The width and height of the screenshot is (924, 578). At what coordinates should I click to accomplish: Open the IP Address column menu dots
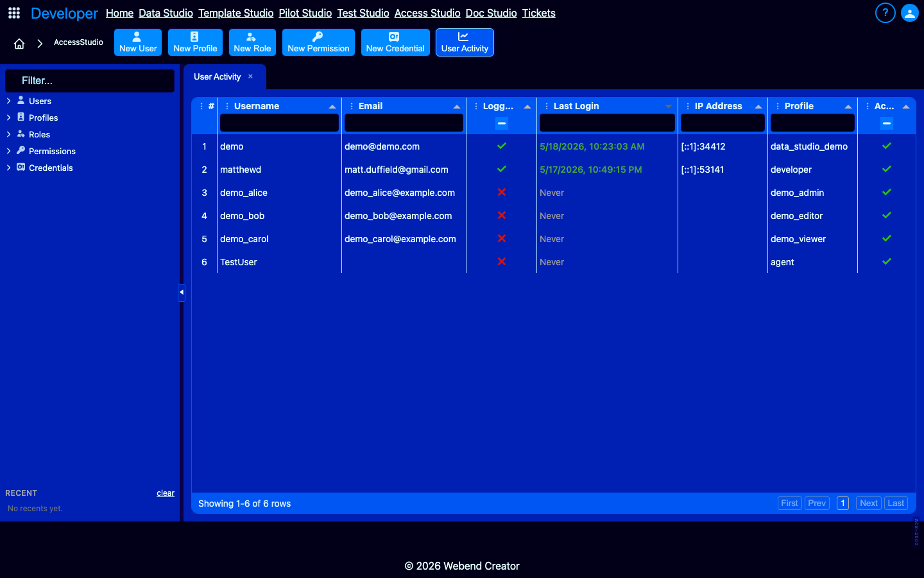[688, 106]
